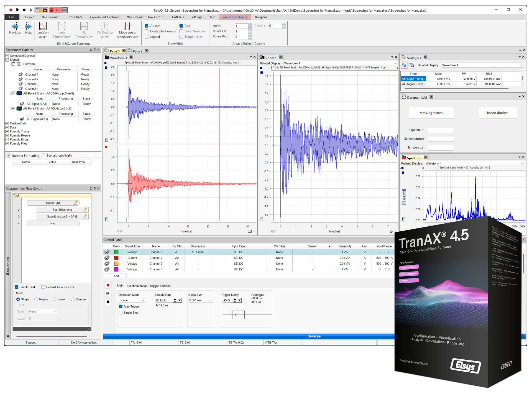532x399 pixels.
Task: Select the Next block navigation arrow
Action: pos(28,28)
